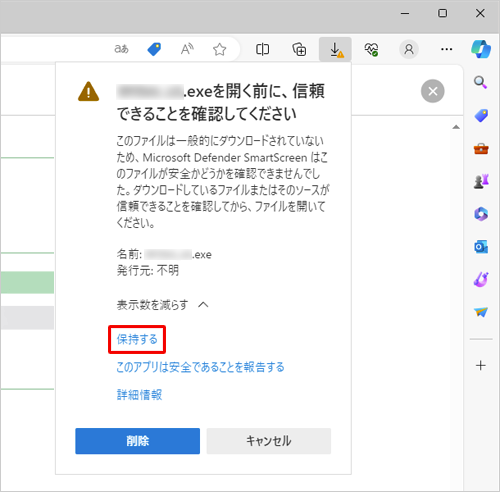Open the profile avatar icon

pos(409,49)
